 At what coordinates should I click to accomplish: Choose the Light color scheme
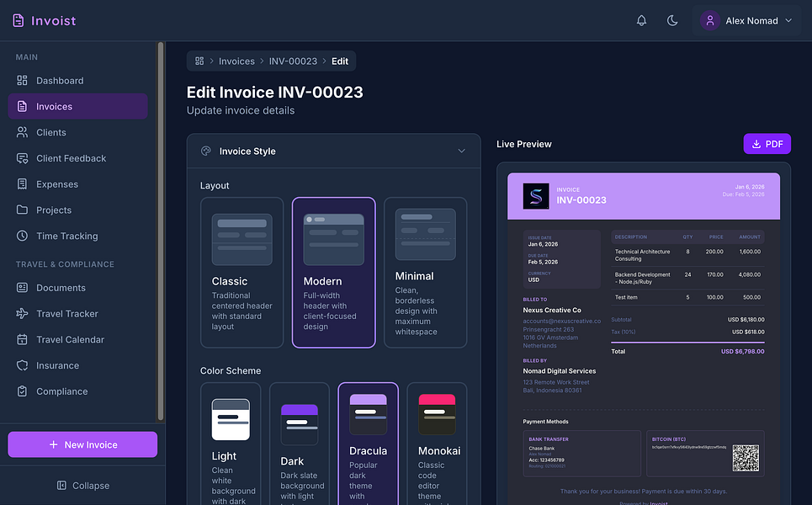[231, 444]
